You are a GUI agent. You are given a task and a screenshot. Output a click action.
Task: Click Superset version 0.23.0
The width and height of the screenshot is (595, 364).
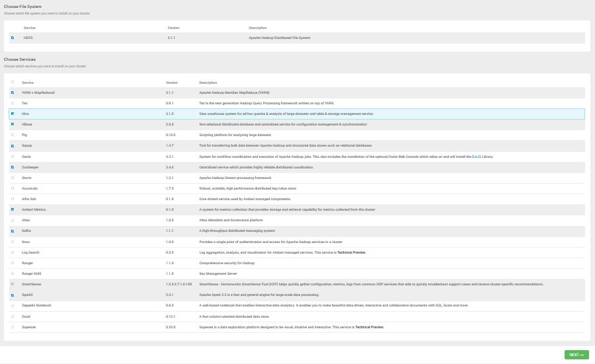pos(171,327)
